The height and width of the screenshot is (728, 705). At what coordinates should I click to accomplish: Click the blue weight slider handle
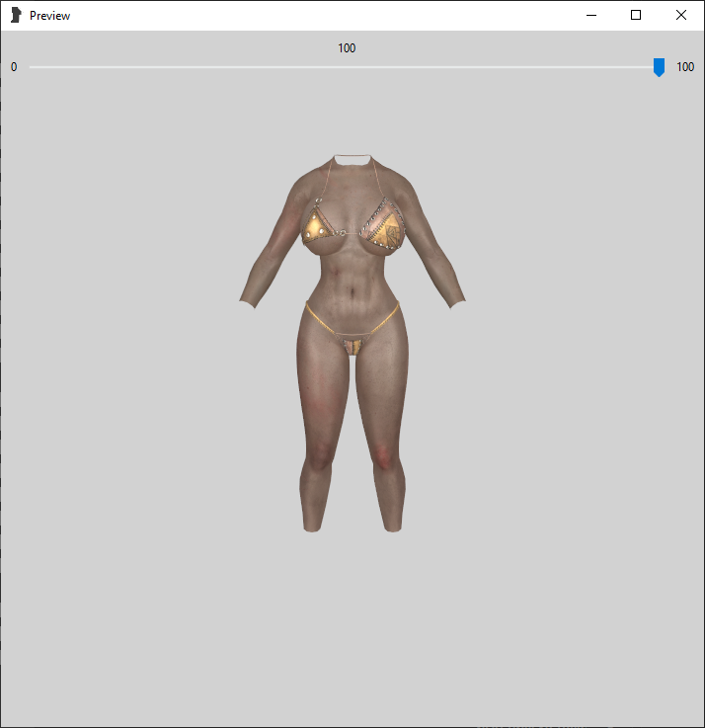[x=659, y=67]
